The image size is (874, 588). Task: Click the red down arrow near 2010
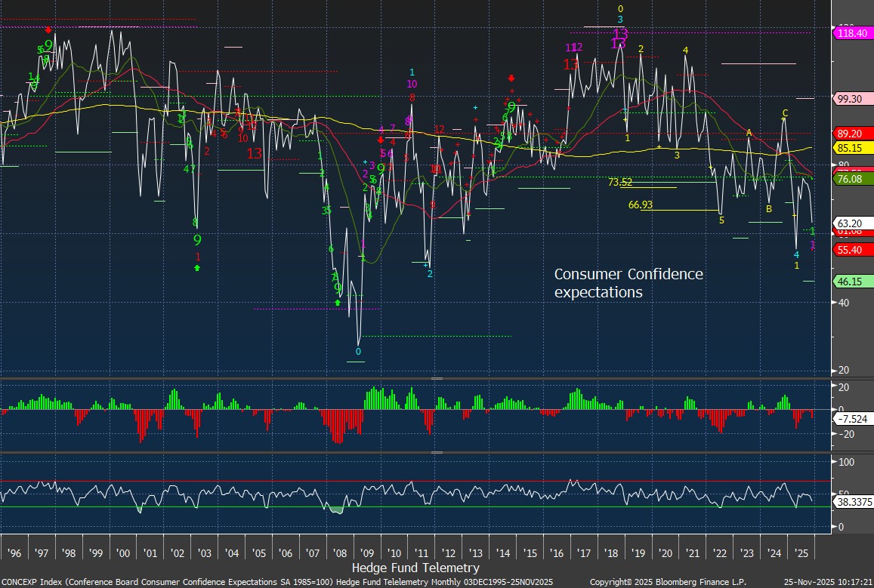[381, 140]
